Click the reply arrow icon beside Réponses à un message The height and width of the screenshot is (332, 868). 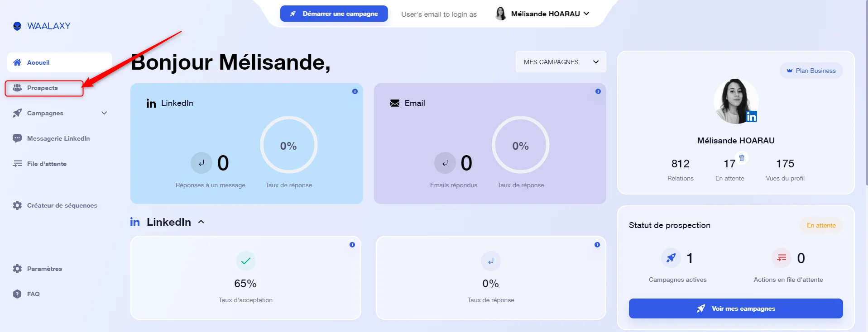tap(201, 163)
